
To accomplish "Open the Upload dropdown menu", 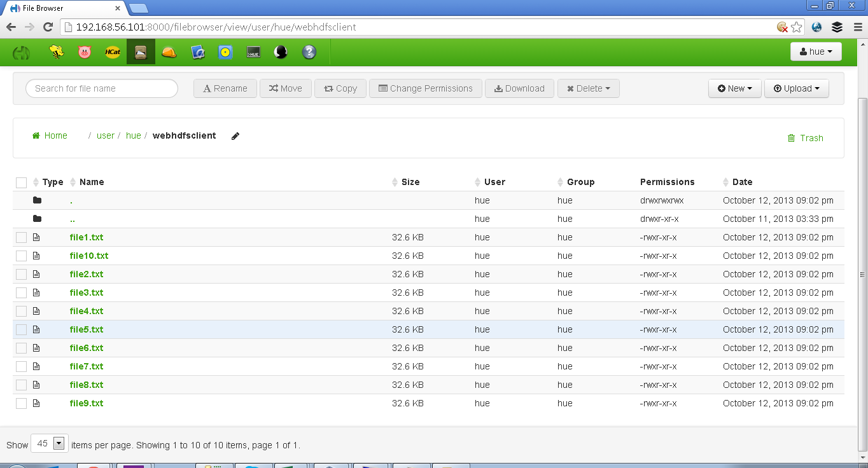I will (796, 88).
